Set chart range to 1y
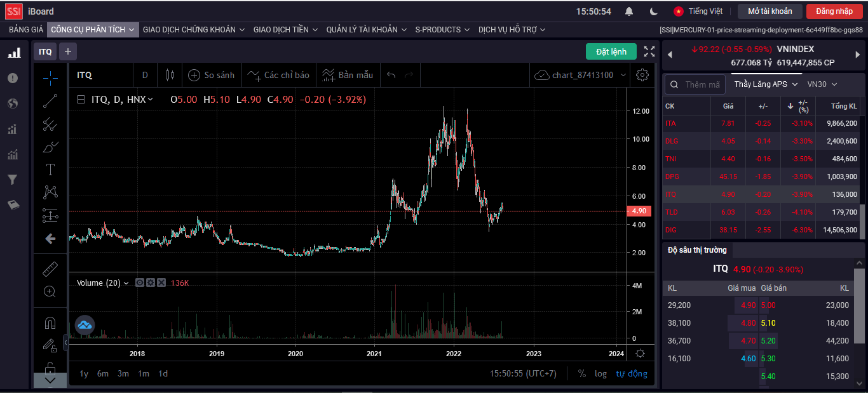This screenshot has height=393, width=868. pos(84,373)
